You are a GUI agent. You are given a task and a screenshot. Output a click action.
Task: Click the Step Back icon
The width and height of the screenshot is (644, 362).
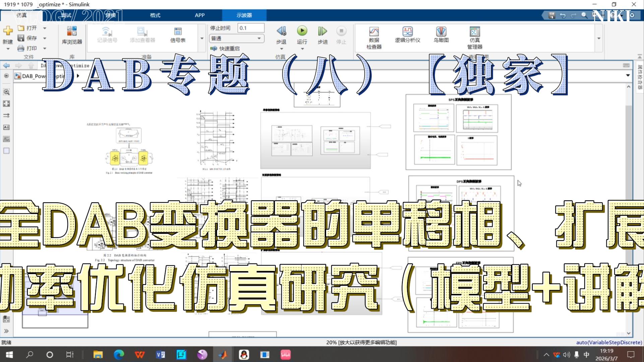281,31
